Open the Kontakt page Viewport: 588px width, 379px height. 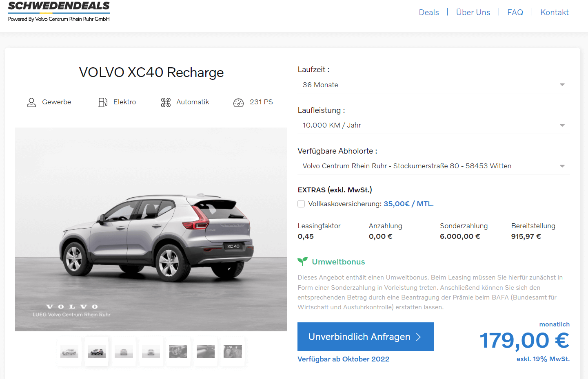click(555, 12)
